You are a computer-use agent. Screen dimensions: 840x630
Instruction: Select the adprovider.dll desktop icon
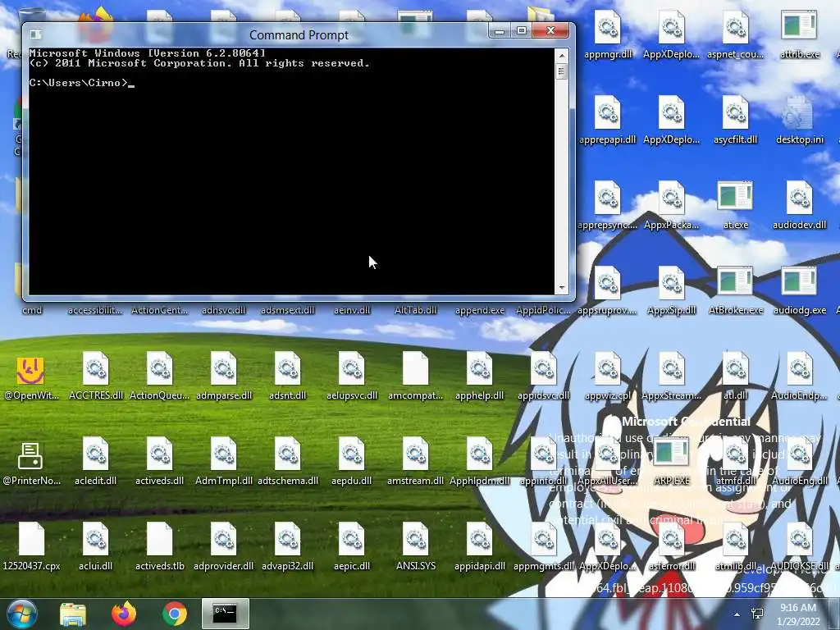click(224, 546)
